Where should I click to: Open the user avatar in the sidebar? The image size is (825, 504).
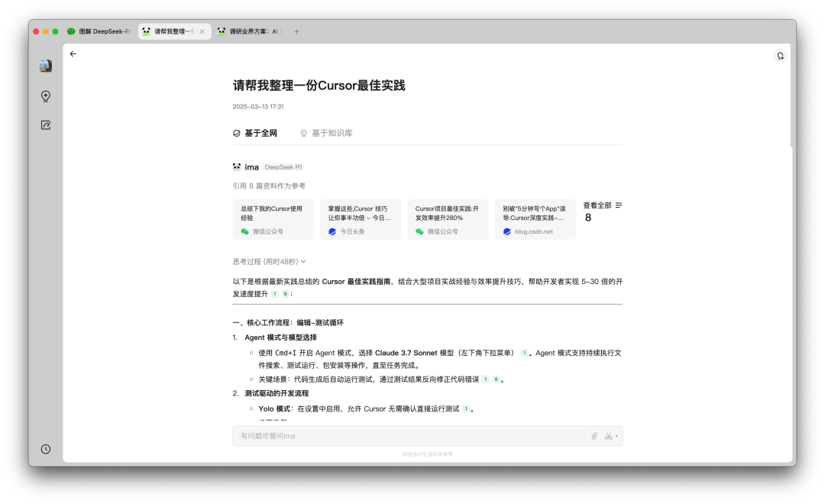[x=46, y=66]
